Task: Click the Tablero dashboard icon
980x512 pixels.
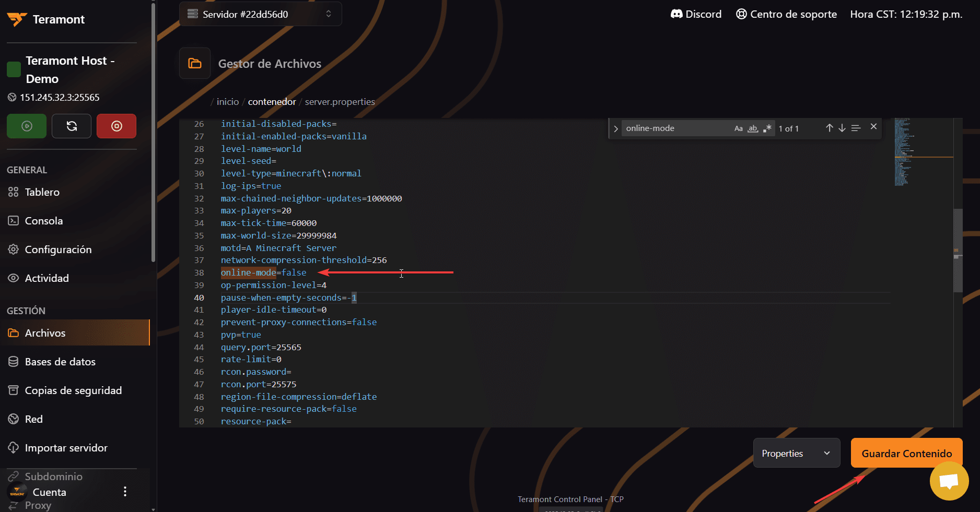Action: click(x=14, y=192)
